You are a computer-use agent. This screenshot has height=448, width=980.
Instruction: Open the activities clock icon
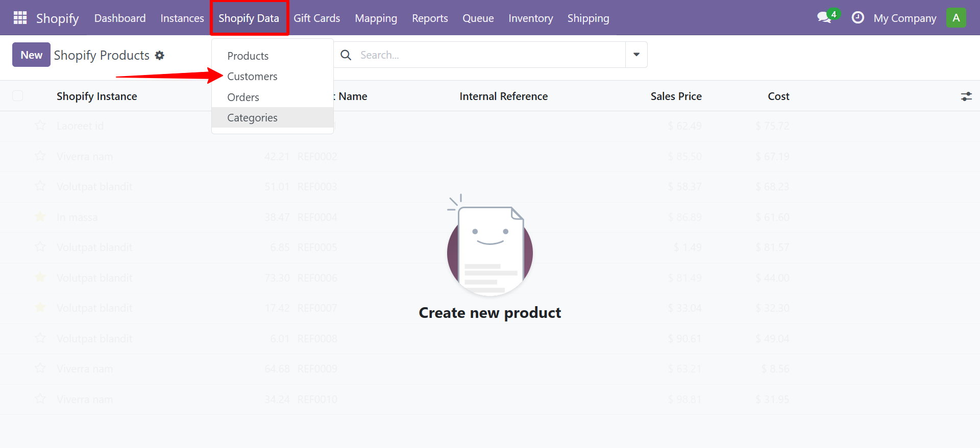tap(858, 18)
